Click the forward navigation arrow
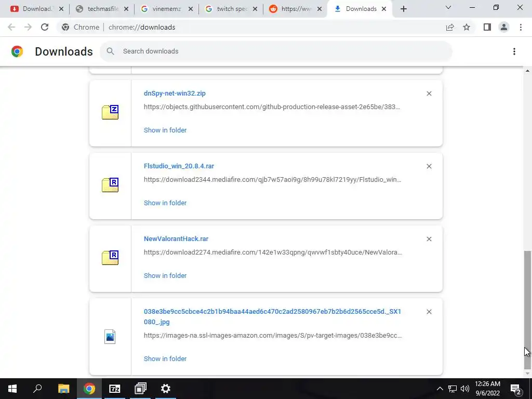Screen dimensions: 532x399 pyautogui.click(x=28, y=27)
